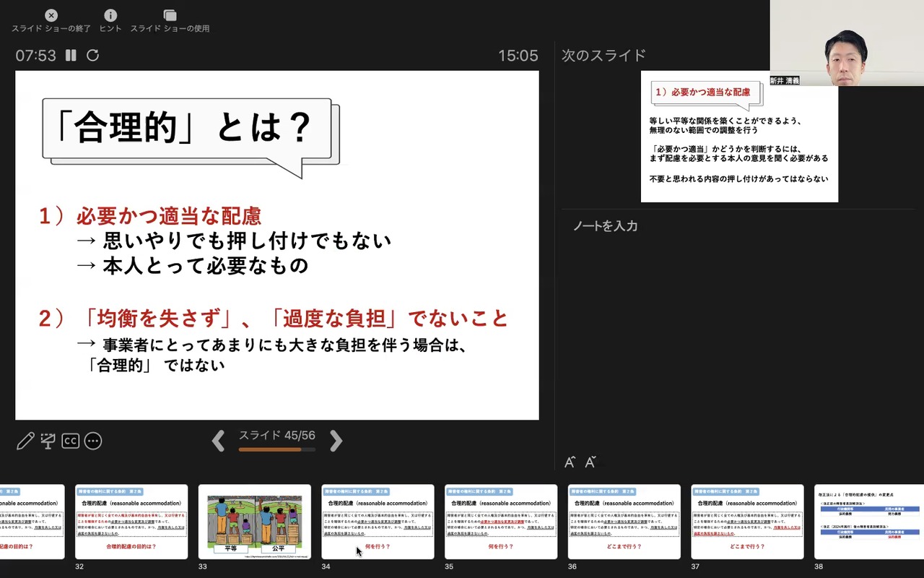Click the slide progress bar
The width and height of the screenshot is (924, 578).
click(277, 449)
